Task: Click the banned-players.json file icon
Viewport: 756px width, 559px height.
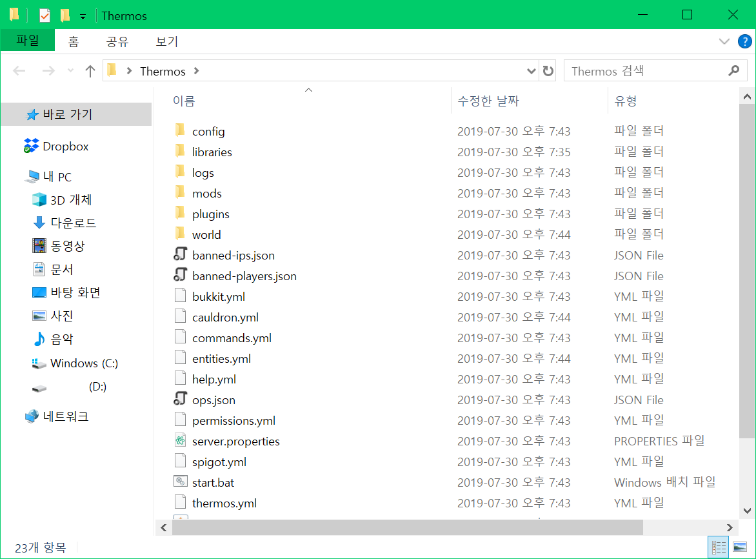Action: (x=181, y=275)
